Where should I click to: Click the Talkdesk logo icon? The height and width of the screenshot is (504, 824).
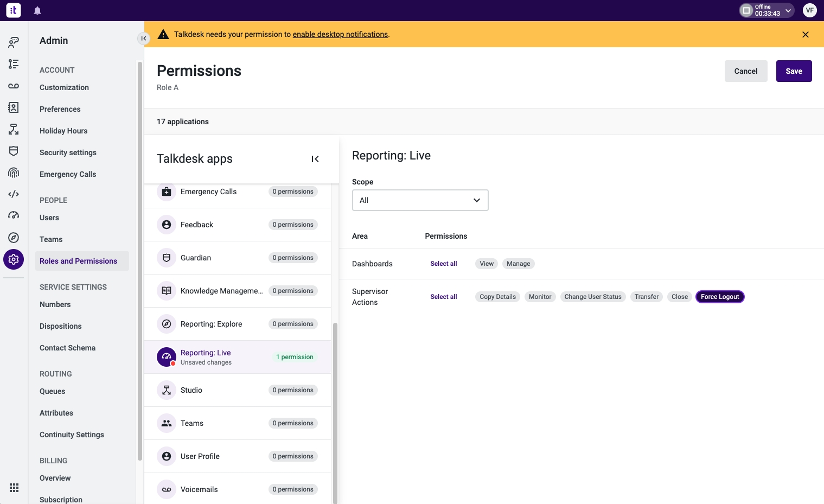click(x=14, y=10)
